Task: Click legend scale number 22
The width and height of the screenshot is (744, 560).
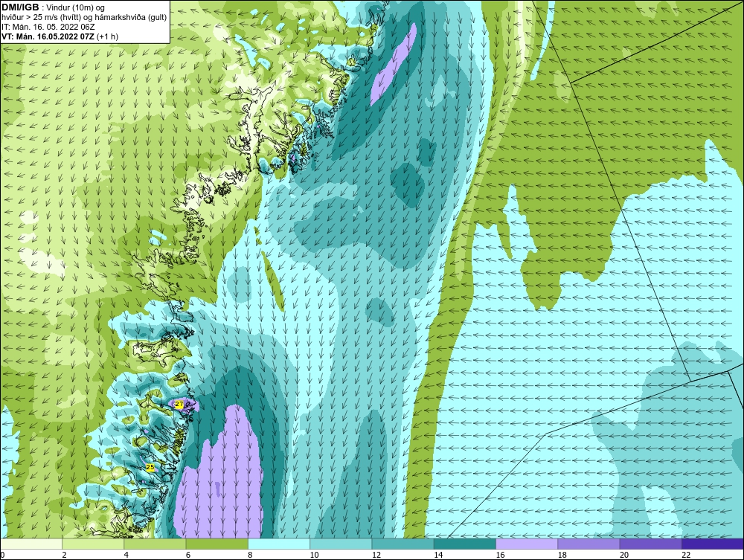Action: pos(686,556)
